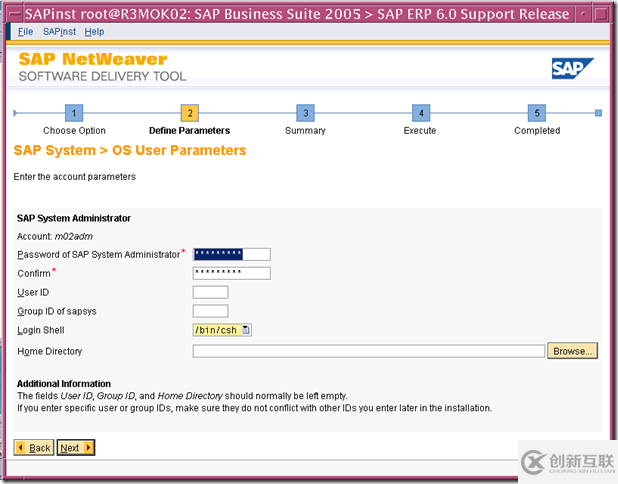Click into the Home Directory field
618x484 pixels.
(x=369, y=351)
